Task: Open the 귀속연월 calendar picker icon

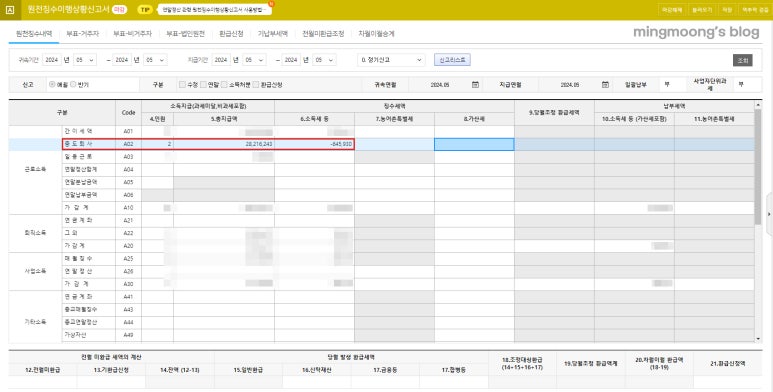Action: [475, 85]
